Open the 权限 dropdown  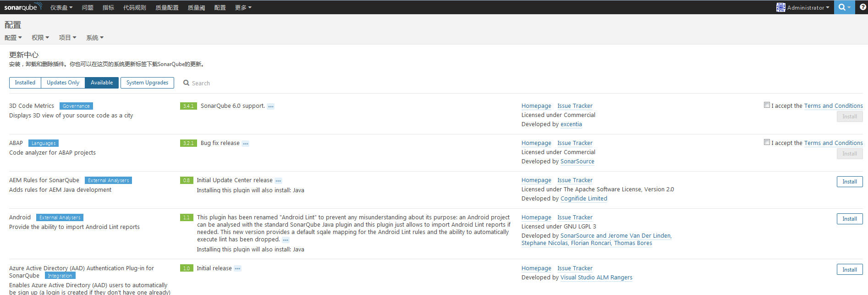pos(40,38)
